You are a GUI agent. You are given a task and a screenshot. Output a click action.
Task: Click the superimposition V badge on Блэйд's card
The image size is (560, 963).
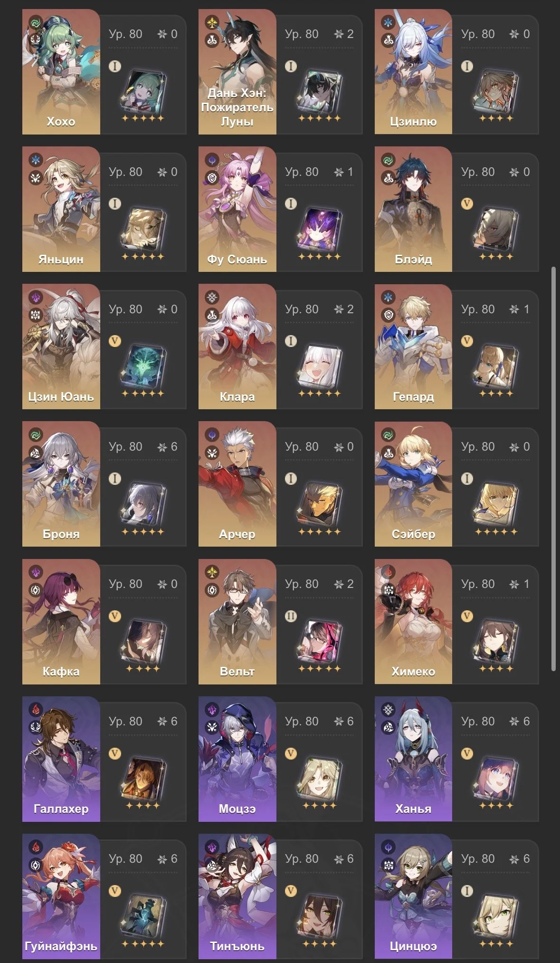[x=467, y=203]
